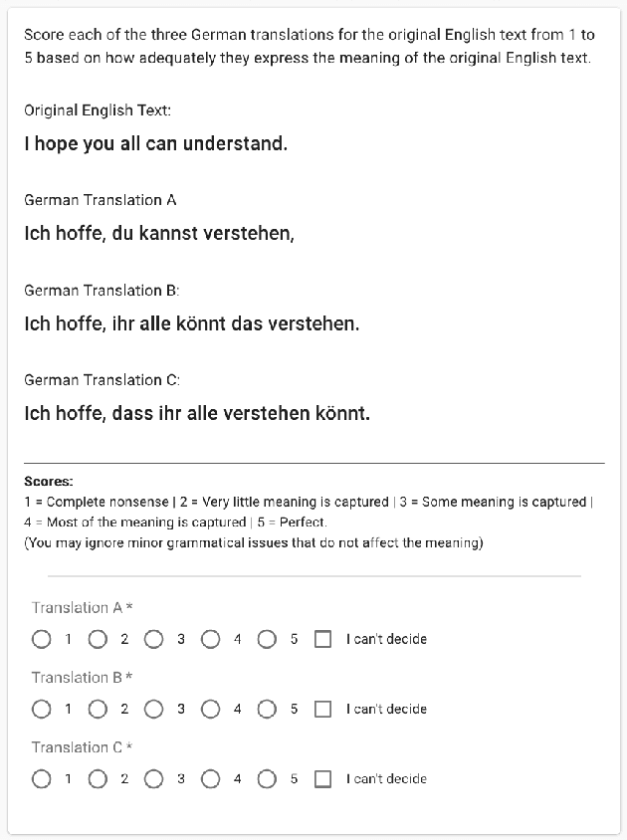Select score 2 for Translation C
The height and width of the screenshot is (840, 627).
(98, 778)
